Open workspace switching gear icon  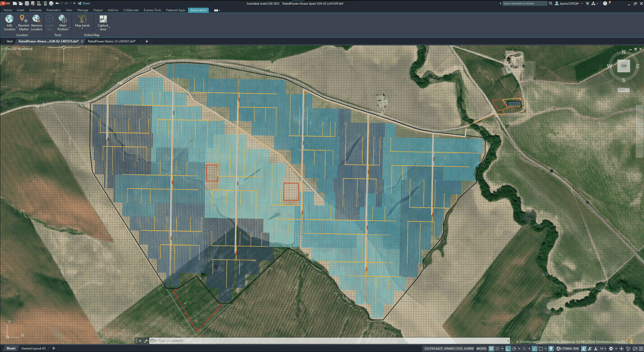611,349
